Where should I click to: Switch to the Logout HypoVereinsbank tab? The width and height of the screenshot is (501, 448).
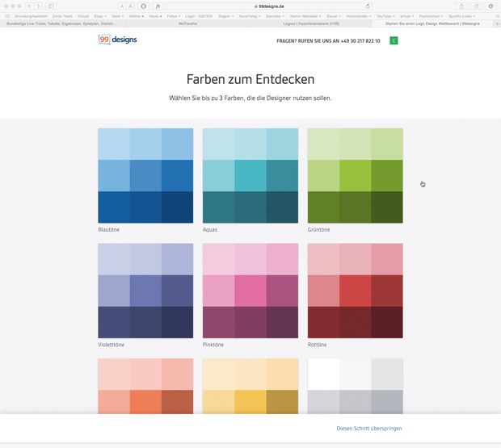tap(311, 23)
